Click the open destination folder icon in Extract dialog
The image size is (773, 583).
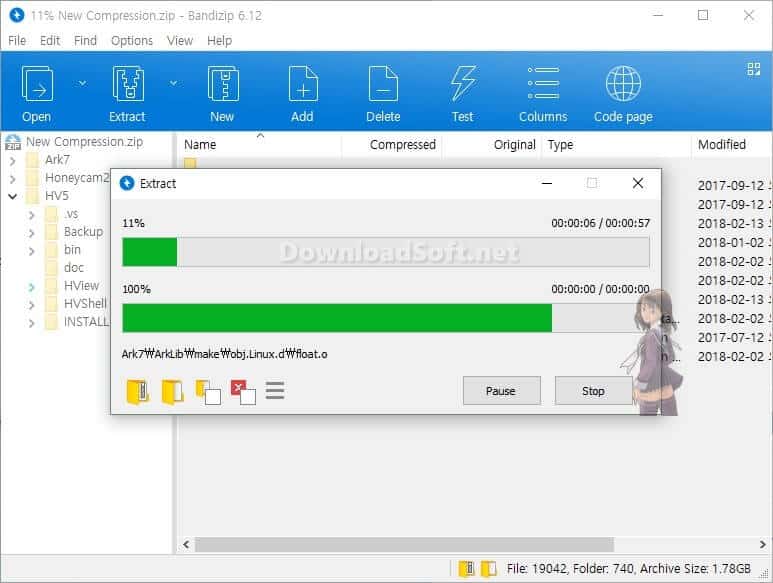[x=172, y=392]
